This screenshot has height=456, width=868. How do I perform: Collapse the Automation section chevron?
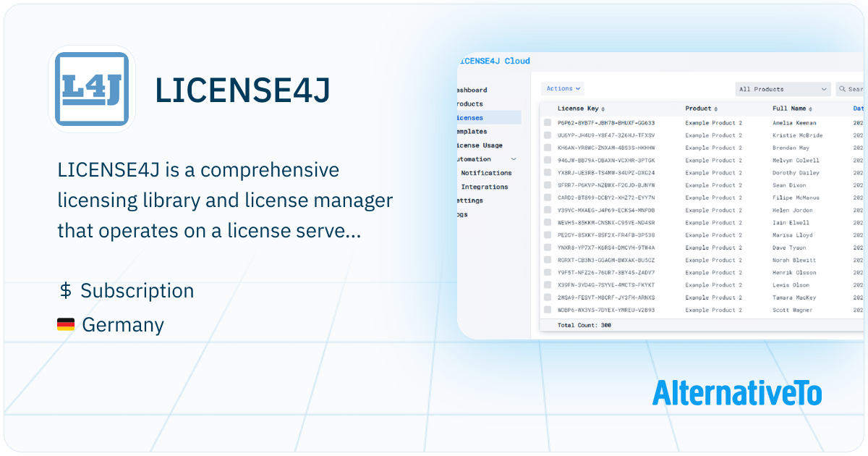click(514, 159)
